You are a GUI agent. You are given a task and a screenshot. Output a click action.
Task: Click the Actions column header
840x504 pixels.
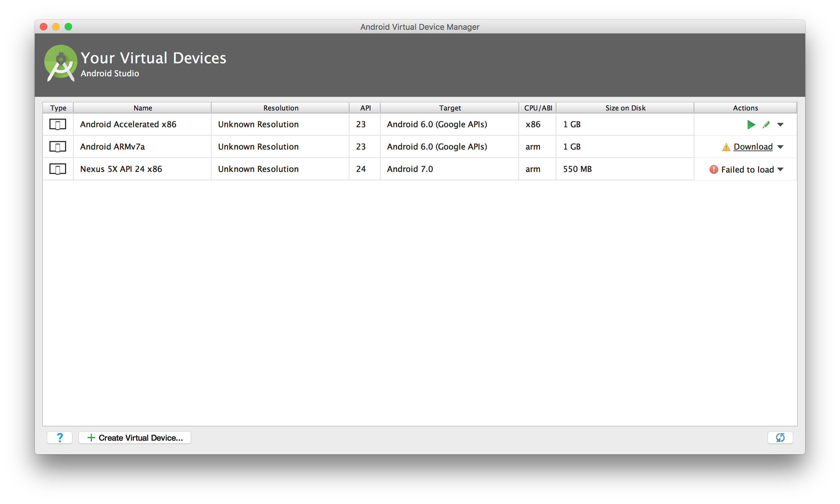[x=745, y=108]
